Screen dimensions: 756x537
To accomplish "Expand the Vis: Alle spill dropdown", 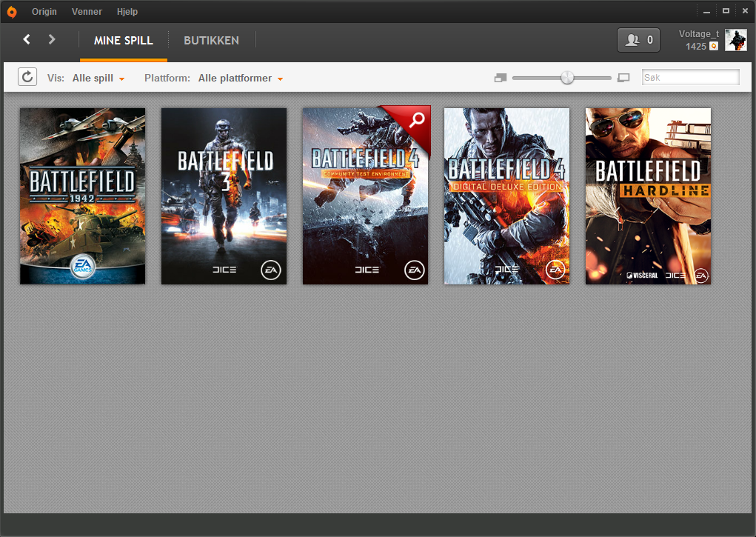I will tap(98, 79).
